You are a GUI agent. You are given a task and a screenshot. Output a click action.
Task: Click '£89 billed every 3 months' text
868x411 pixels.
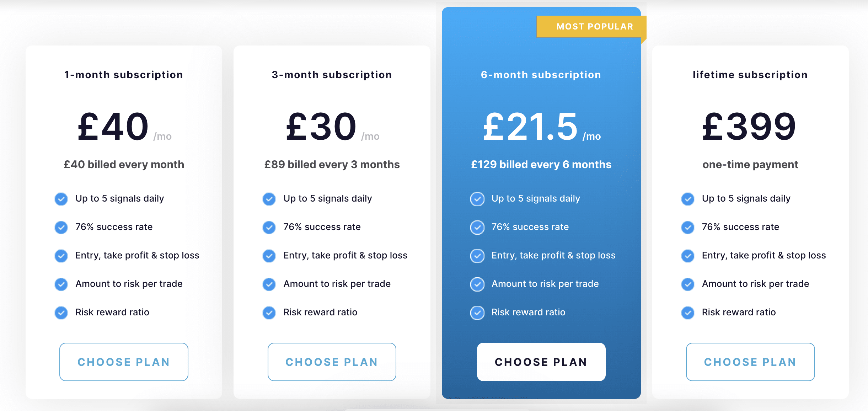tap(332, 164)
